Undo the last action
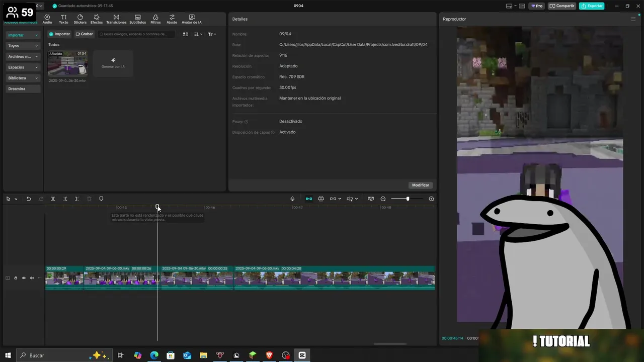 [29, 199]
